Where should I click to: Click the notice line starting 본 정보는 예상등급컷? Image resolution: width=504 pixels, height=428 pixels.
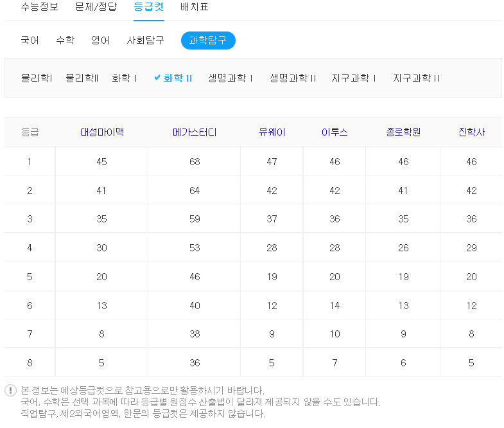point(143,390)
